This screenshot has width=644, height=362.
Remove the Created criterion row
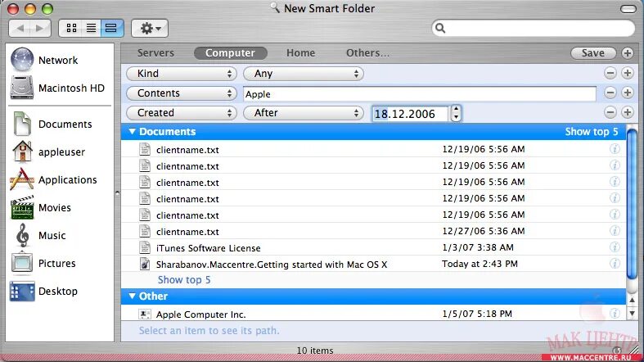point(610,112)
